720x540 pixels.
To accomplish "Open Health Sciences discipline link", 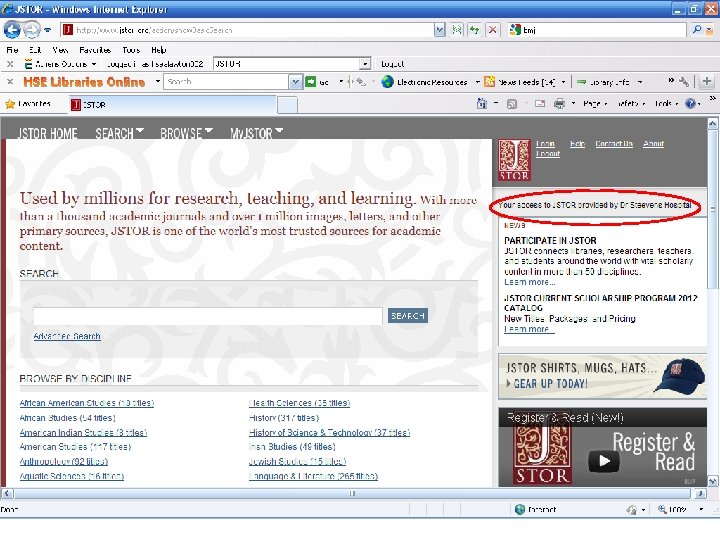I will point(299,403).
